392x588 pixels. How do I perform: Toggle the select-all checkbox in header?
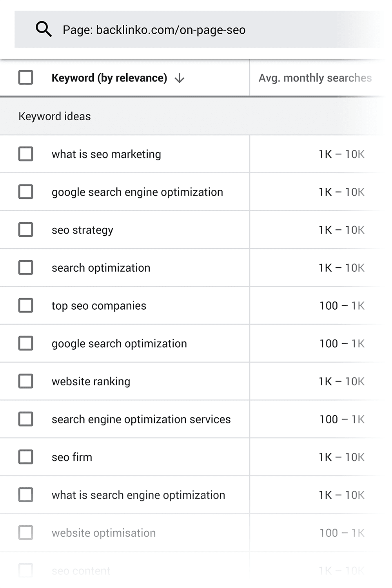pyautogui.click(x=26, y=78)
